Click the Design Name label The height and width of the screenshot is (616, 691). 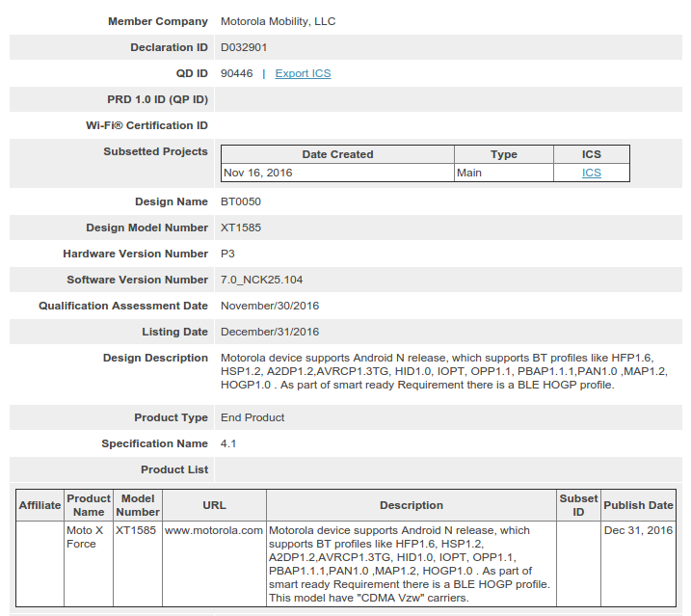pyautogui.click(x=172, y=201)
